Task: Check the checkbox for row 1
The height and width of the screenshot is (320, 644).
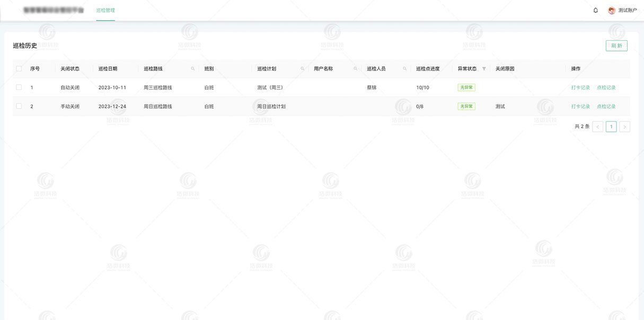Action: point(19,87)
